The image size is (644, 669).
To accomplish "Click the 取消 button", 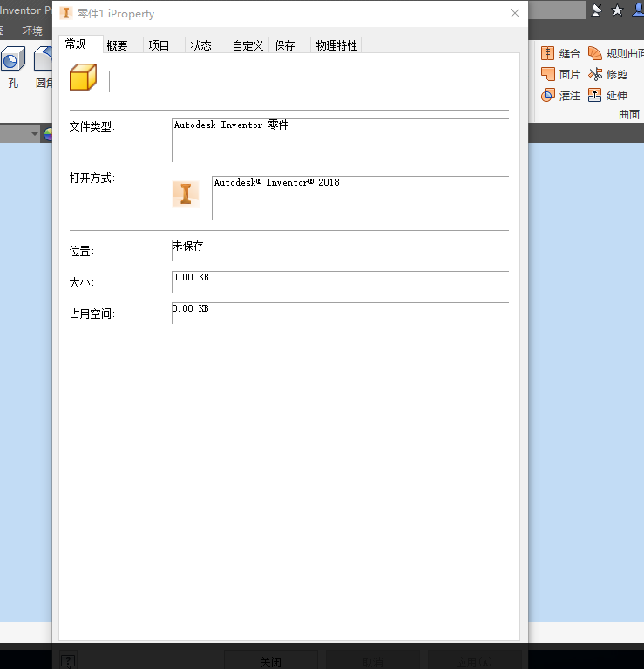I will [x=373, y=661].
